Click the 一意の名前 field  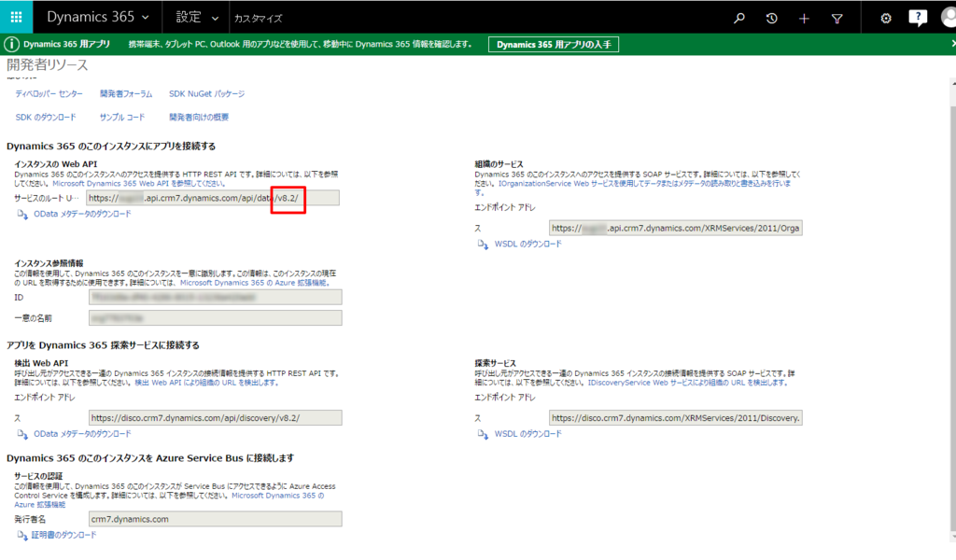pos(216,318)
